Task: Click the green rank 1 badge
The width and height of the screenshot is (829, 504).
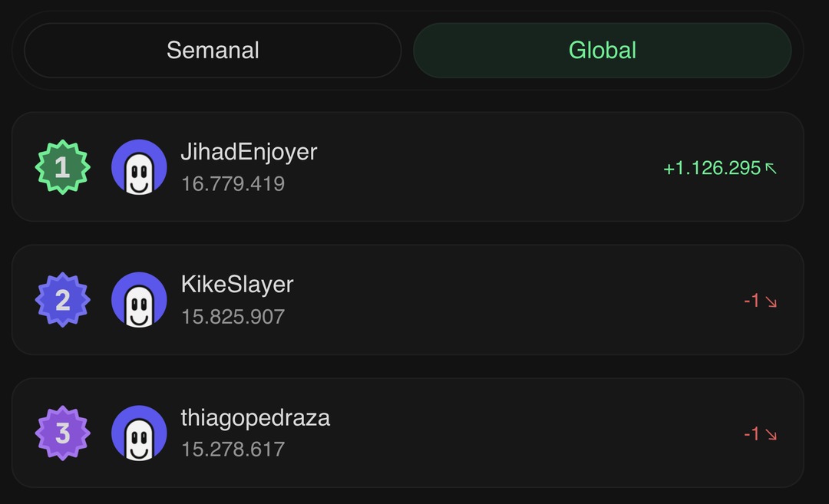Action: [x=62, y=167]
